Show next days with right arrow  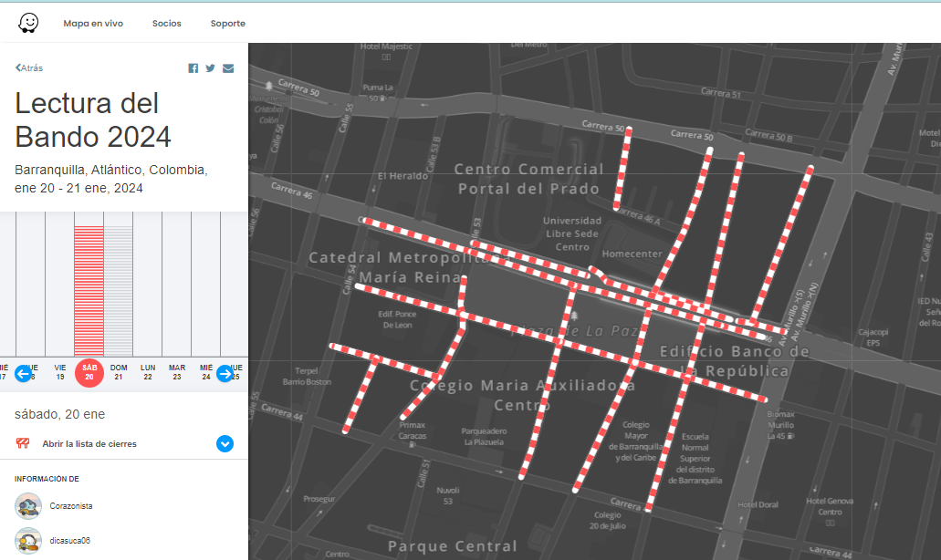coord(225,374)
